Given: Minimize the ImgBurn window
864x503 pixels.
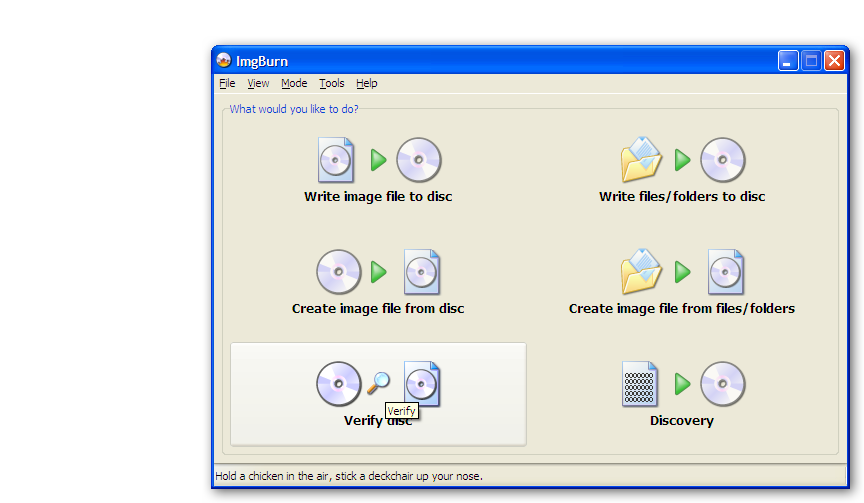Looking at the screenshot, I should [x=788, y=60].
